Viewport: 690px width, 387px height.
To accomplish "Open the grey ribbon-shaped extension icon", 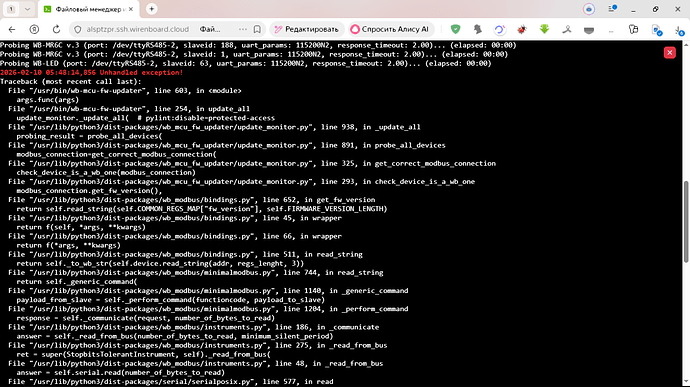I will [567, 29].
